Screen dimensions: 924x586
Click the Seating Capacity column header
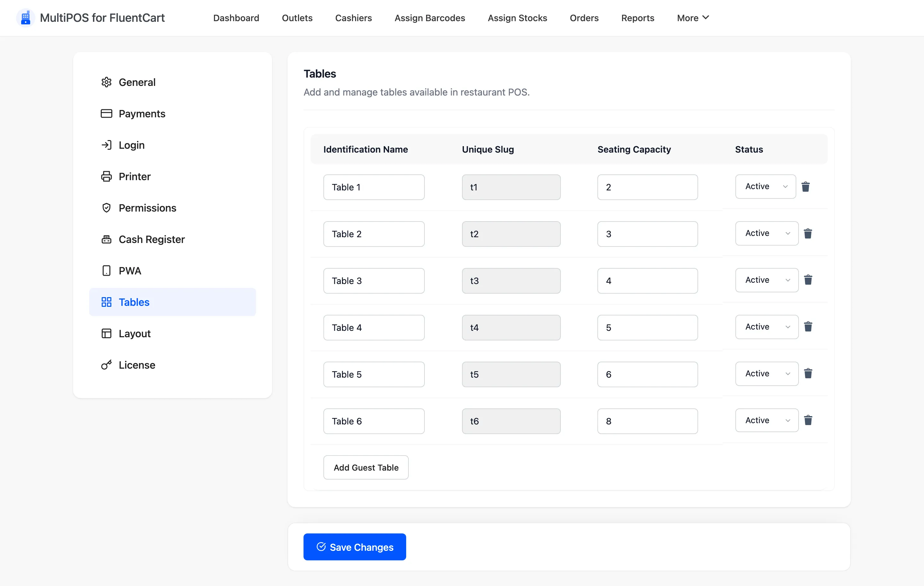click(634, 150)
